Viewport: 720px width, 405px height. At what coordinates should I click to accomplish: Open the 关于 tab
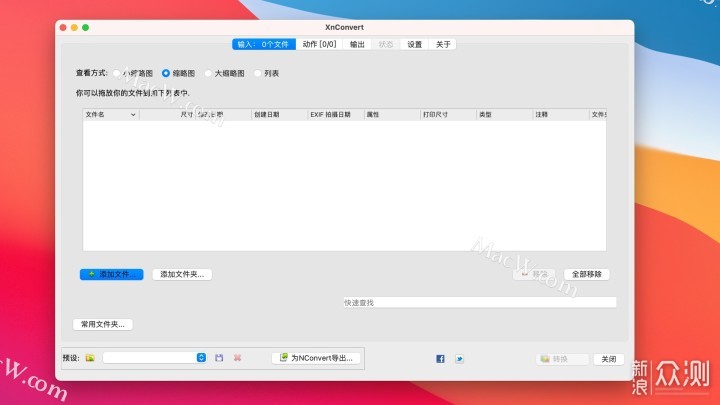click(x=443, y=44)
